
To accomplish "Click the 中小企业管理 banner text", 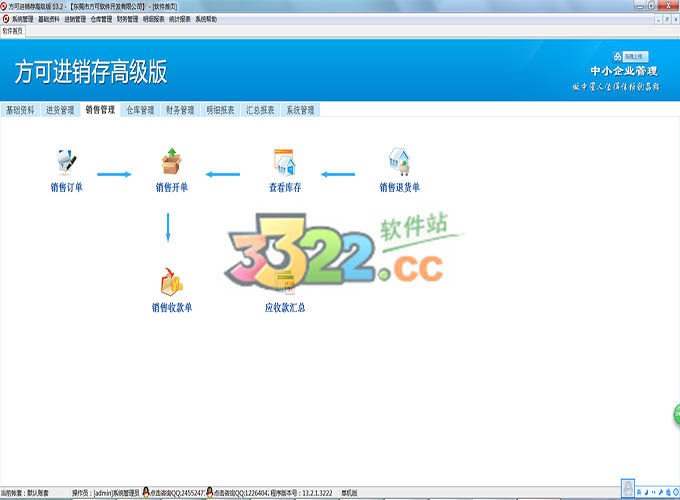I will [x=624, y=71].
